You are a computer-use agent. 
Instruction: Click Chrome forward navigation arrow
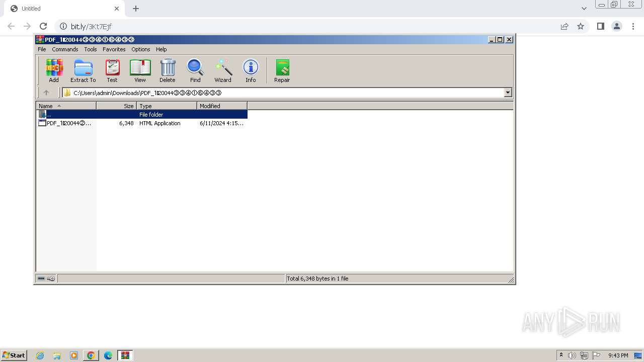(x=27, y=26)
